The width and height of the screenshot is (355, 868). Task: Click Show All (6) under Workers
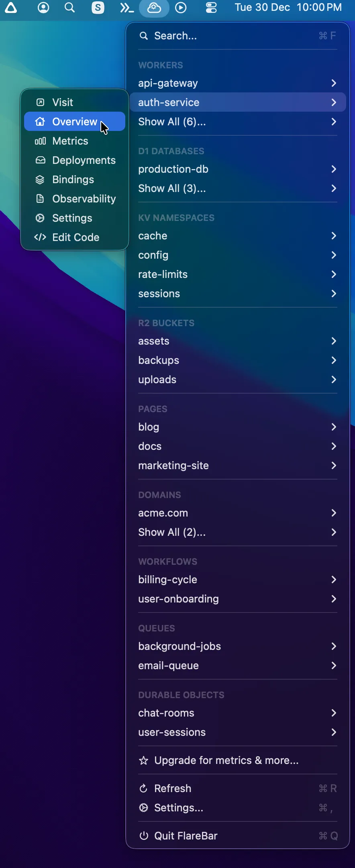[x=171, y=121]
